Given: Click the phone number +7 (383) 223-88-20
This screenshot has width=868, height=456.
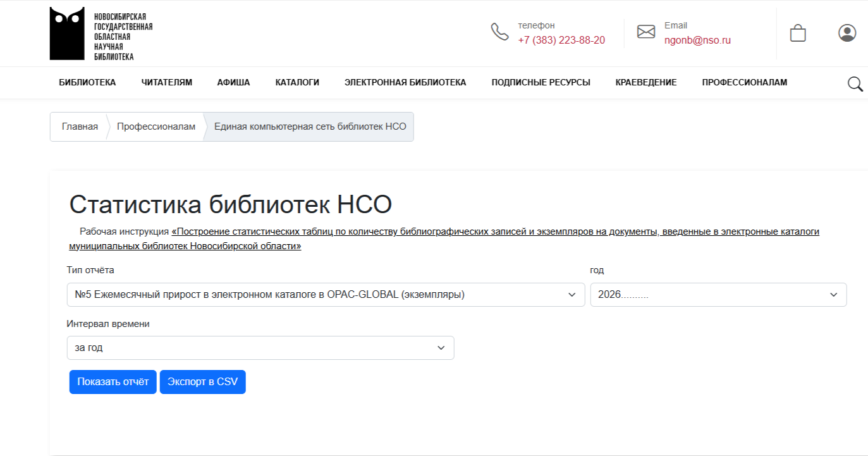Looking at the screenshot, I should click(561, 40).
